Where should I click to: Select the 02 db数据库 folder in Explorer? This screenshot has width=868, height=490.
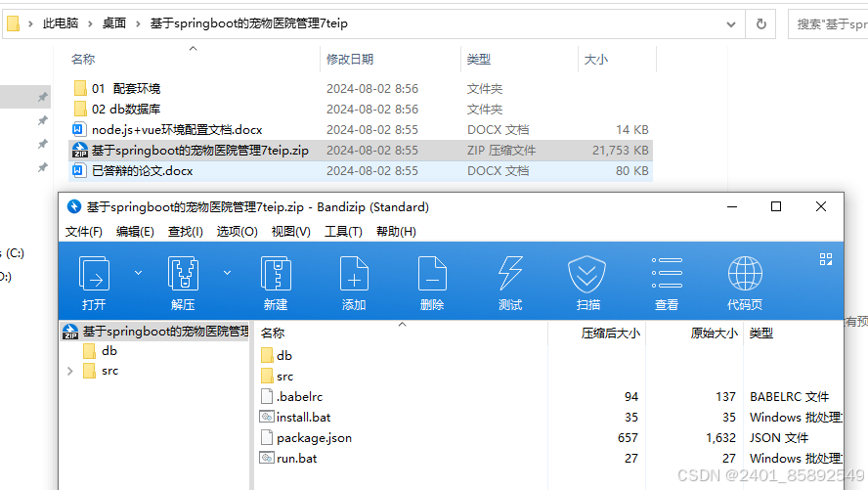(x=116, y=110)
